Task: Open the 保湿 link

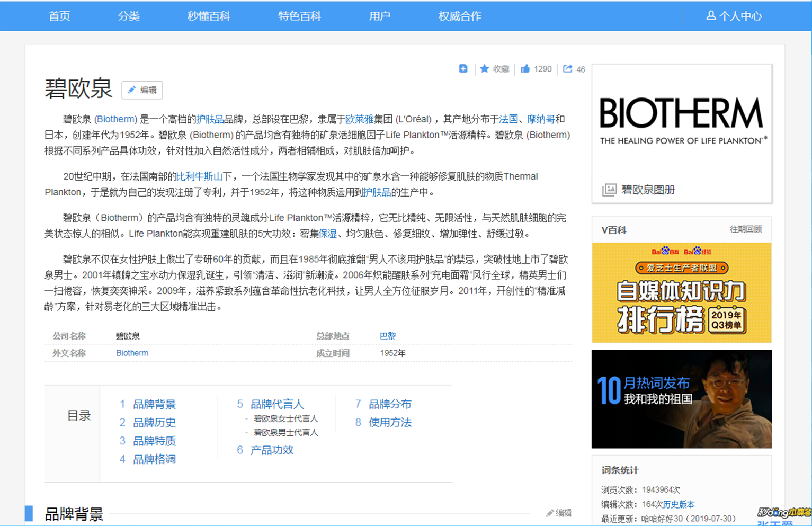Action: [328, 234]
